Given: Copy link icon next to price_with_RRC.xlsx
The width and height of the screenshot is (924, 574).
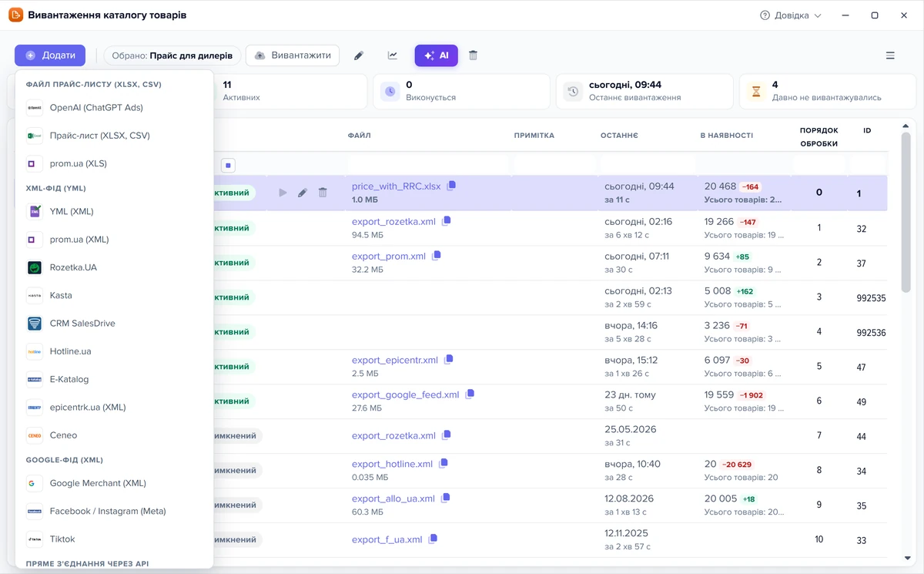Looking at the screenshot, I should pyautogui.click(x=452, y=186).
